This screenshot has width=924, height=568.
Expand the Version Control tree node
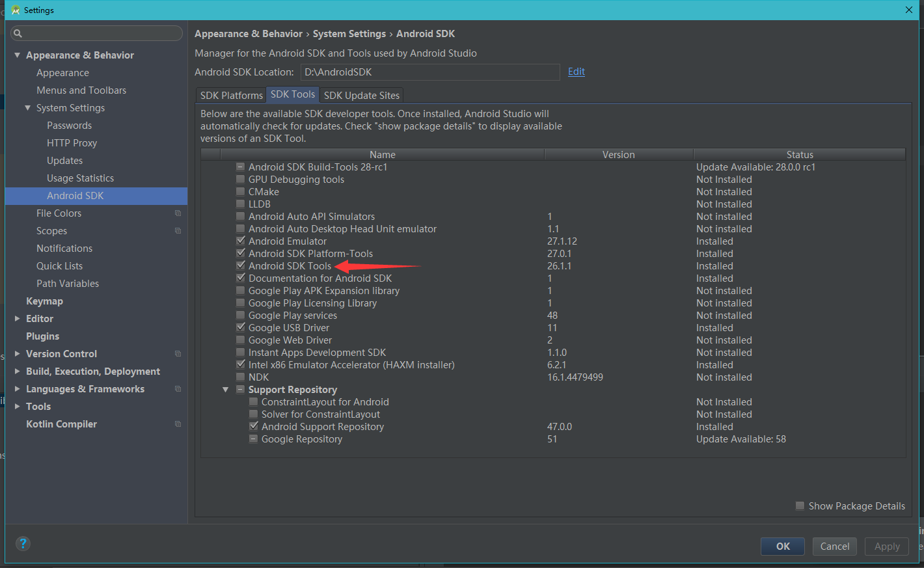pos(17,354)
